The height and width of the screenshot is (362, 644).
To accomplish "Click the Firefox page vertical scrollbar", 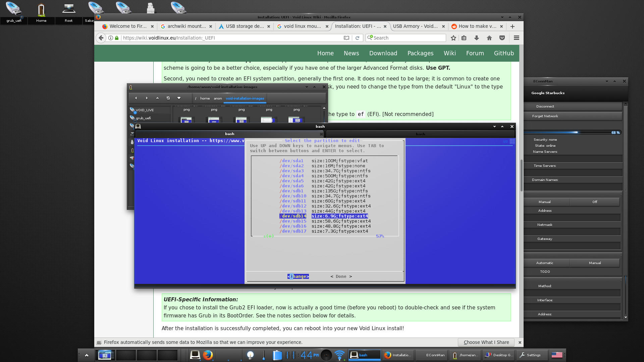I will [x=521, y=175].
